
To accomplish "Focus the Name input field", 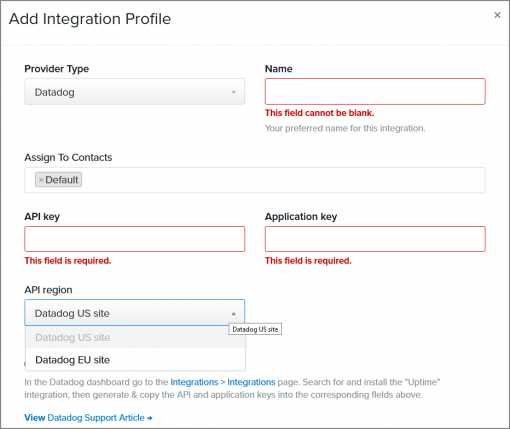I will pos(375,92).
